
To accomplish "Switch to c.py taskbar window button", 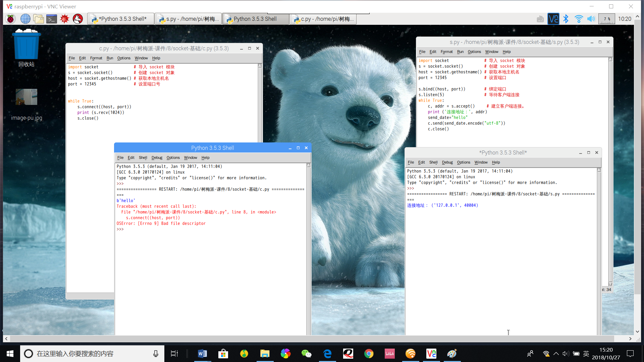I will coord(323,19).
